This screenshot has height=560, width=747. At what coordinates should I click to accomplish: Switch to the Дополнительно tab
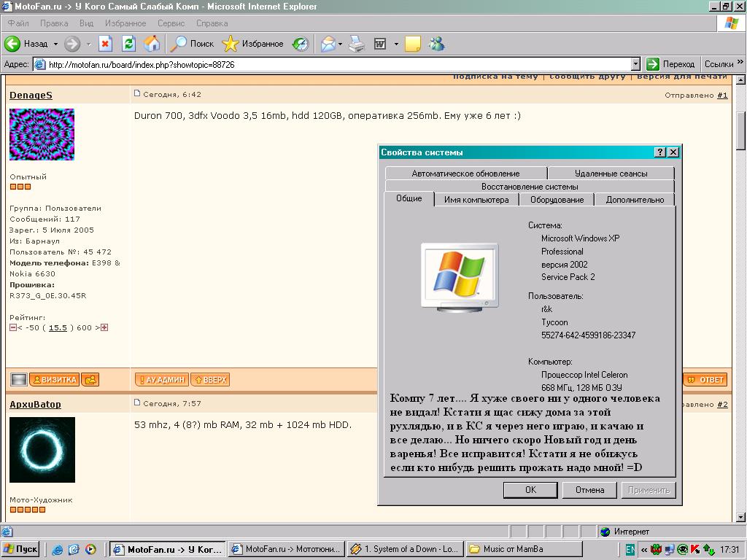click(635, 200)
